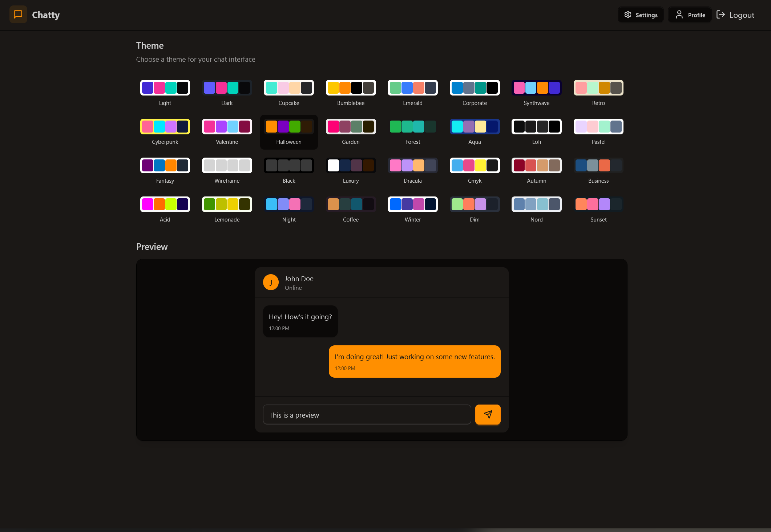Screen dimensions: 771x532
Task: Switch to the Synthwave theme
Action: tap(537, 93)
